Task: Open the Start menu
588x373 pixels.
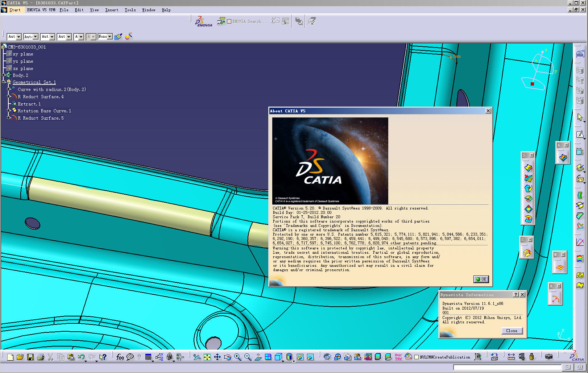Action: click(x=15, y=10)
